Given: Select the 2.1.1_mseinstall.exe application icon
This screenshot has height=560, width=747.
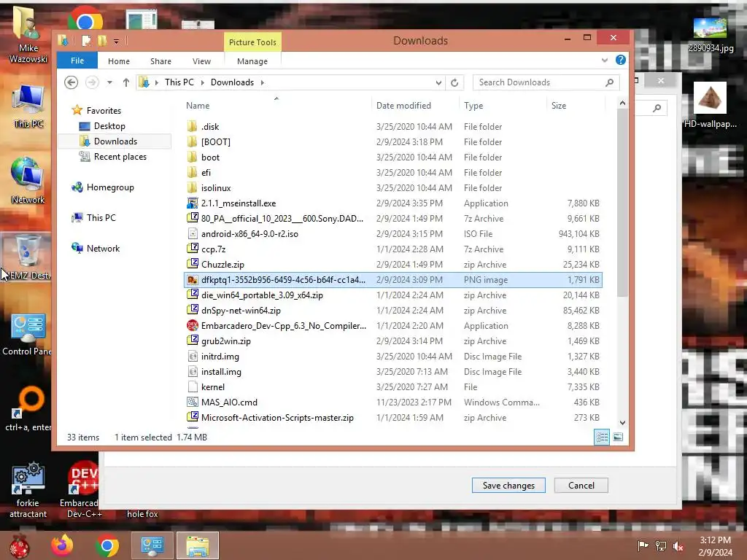Looking at the screenshot, I should pyautogui.click(x=192, y=203).
